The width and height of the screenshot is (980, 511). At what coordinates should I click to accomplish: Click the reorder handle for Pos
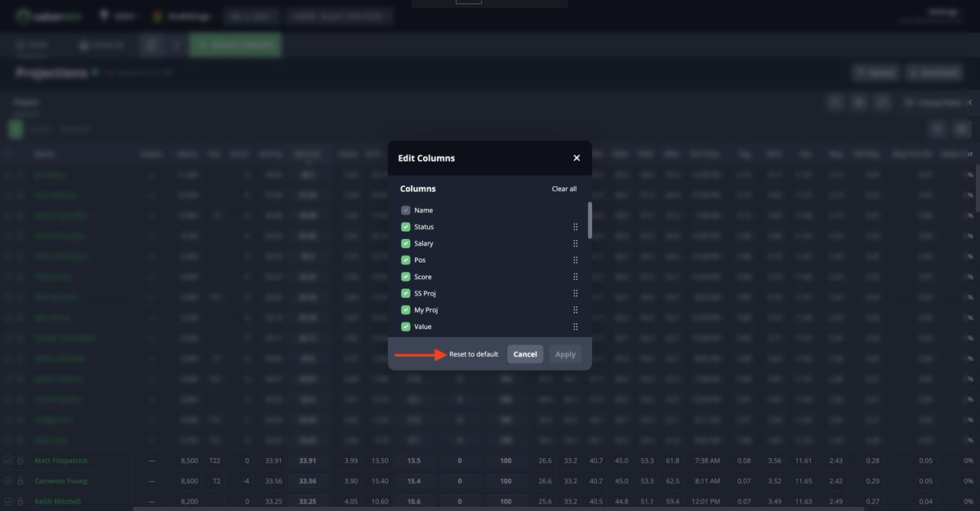pyautogui.click(x=576, y=260)
